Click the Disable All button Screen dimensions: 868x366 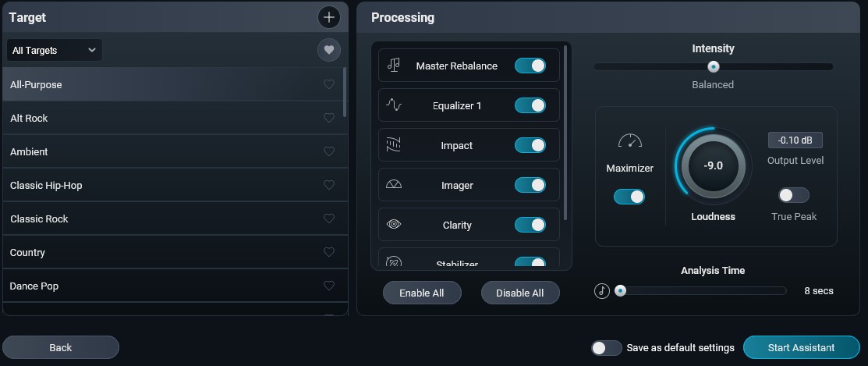pyautogui.click(x=520, y=293)
